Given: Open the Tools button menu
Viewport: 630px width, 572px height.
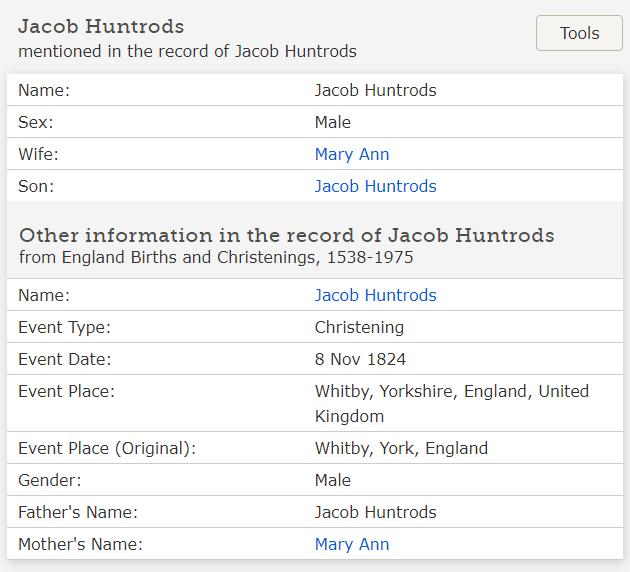Looking at the screenshot, I should click(579, 33).
